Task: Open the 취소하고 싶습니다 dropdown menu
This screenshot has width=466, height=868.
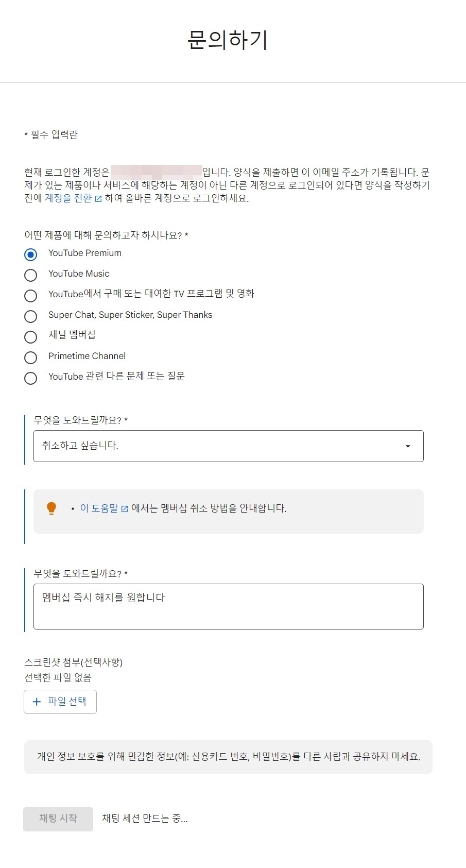Action: (229, 446)
